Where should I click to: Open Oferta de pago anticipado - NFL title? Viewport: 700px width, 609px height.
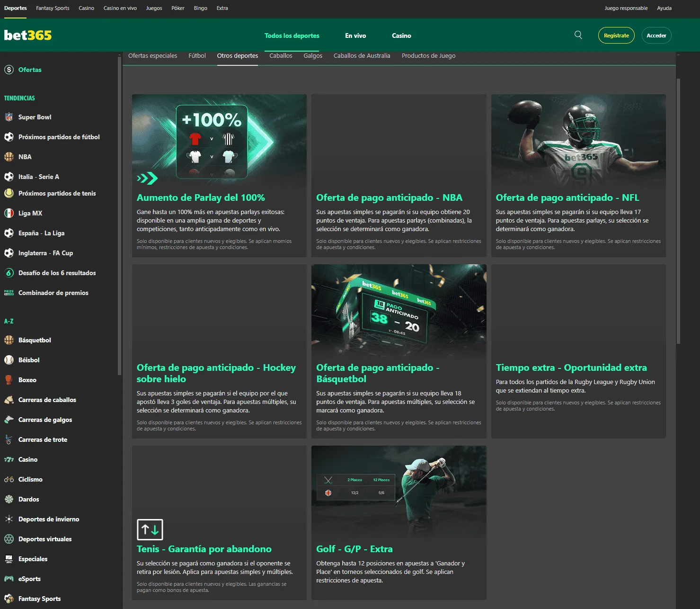tap(567, 197)
